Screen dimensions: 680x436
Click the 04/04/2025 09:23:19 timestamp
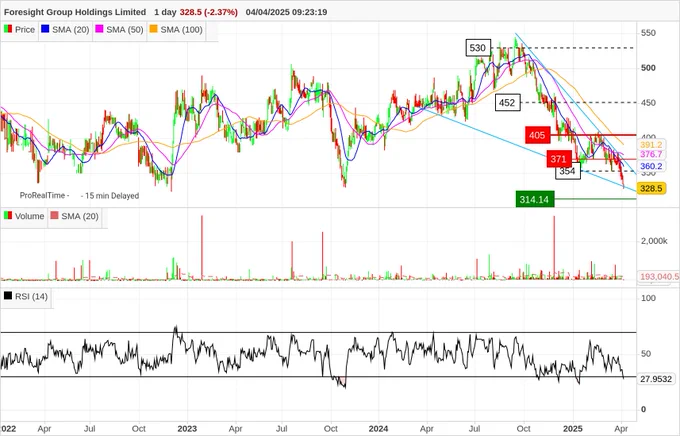click(286, 12)
